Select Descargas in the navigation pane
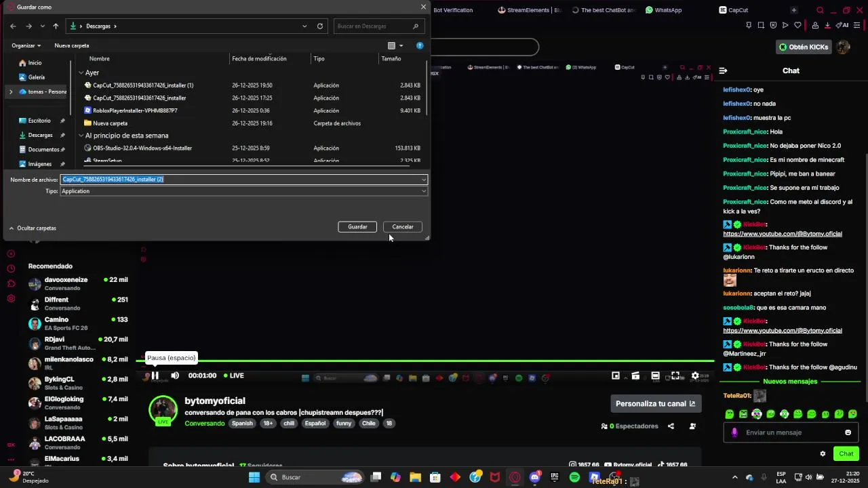The image size is (868, 488). (x=40, y=135)
